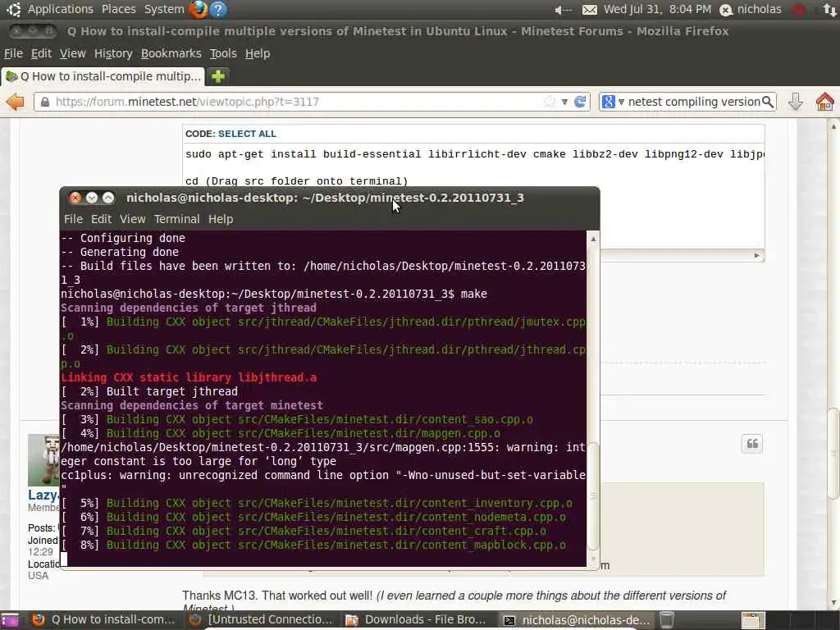Open the System menu
Image resolution: width=840 pixels, height=630 pixels.
[x=164, y=9]
